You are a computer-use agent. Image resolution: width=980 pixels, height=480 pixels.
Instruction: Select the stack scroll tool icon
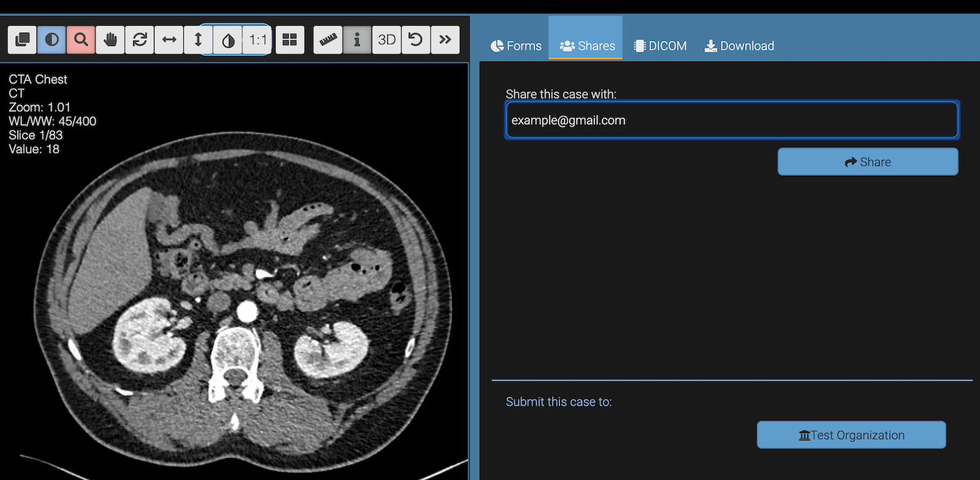coord(22,40)
